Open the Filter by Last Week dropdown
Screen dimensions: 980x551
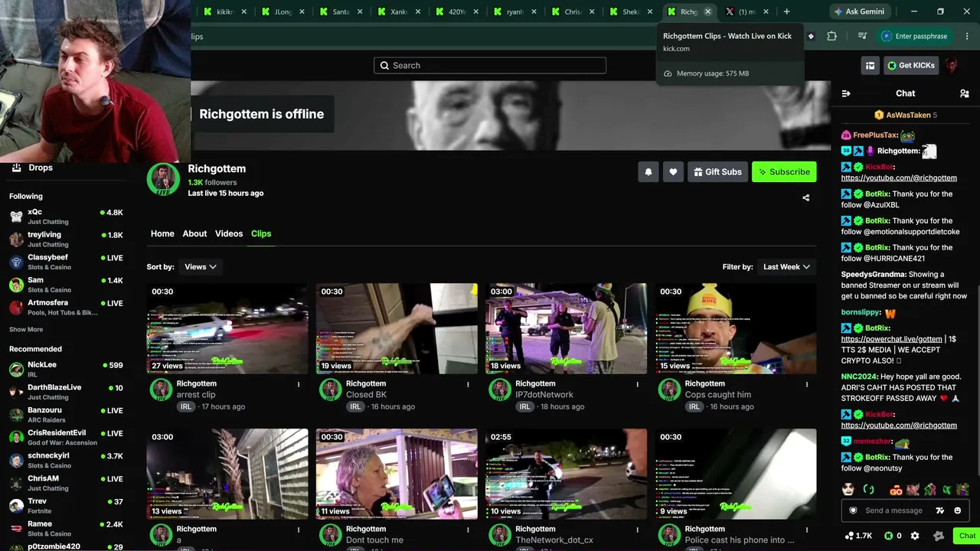point(786,267)
